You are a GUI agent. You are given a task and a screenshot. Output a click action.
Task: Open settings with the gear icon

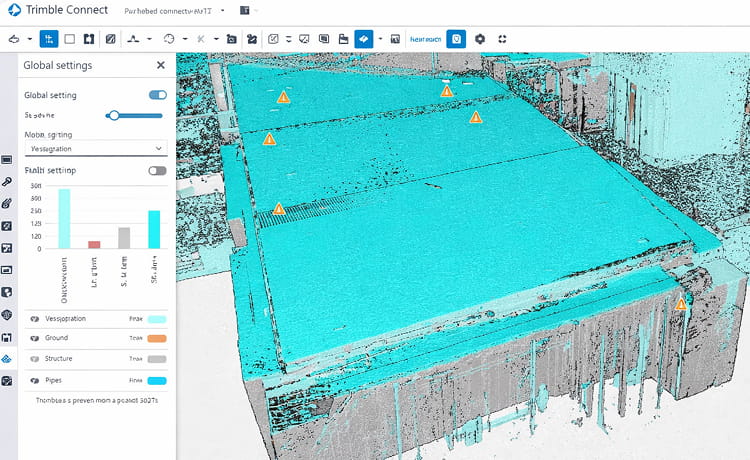pyautogui.click(x=480, y=39)
